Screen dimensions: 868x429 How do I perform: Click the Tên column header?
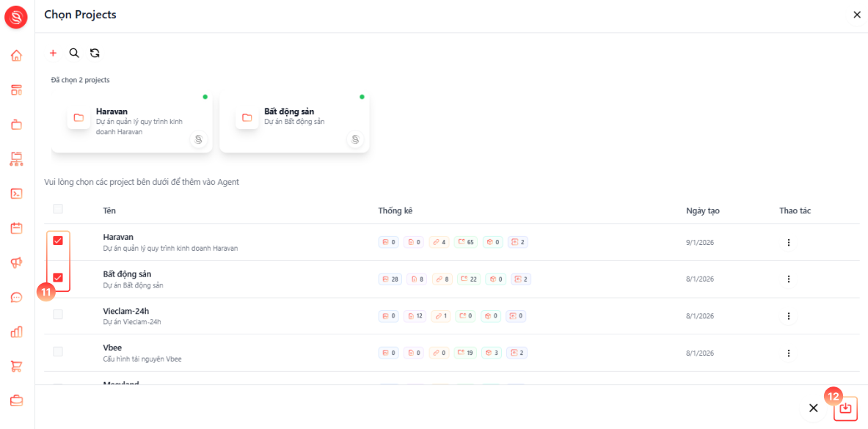coord(109,211)
